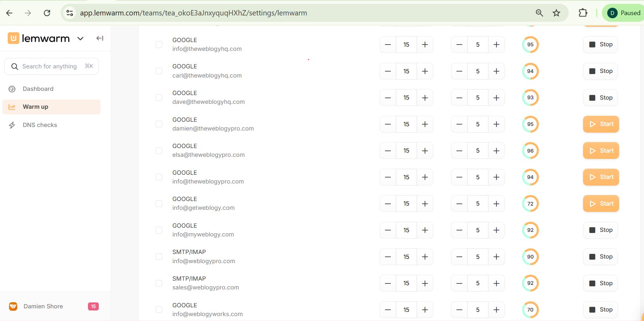The image size is (644, 321).
Task: Click the 15 notifications badge
Action: 93,306
